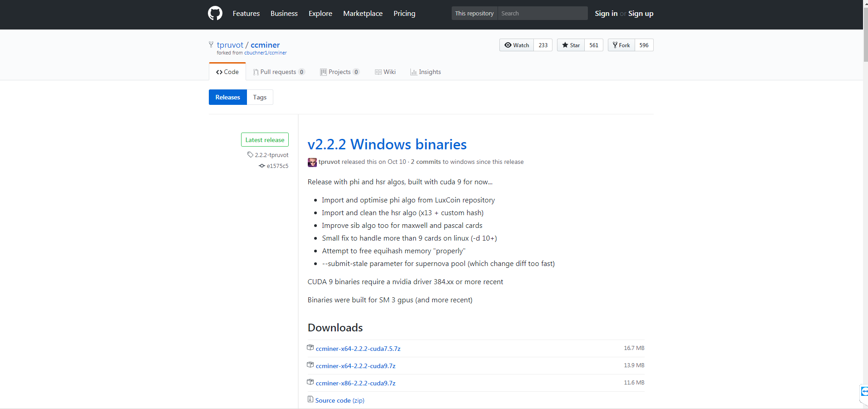This screenshot has height=409, width=868.
Task: Click the tag icon next to 2.2.2-tpruvot
Action: [250, 155]
